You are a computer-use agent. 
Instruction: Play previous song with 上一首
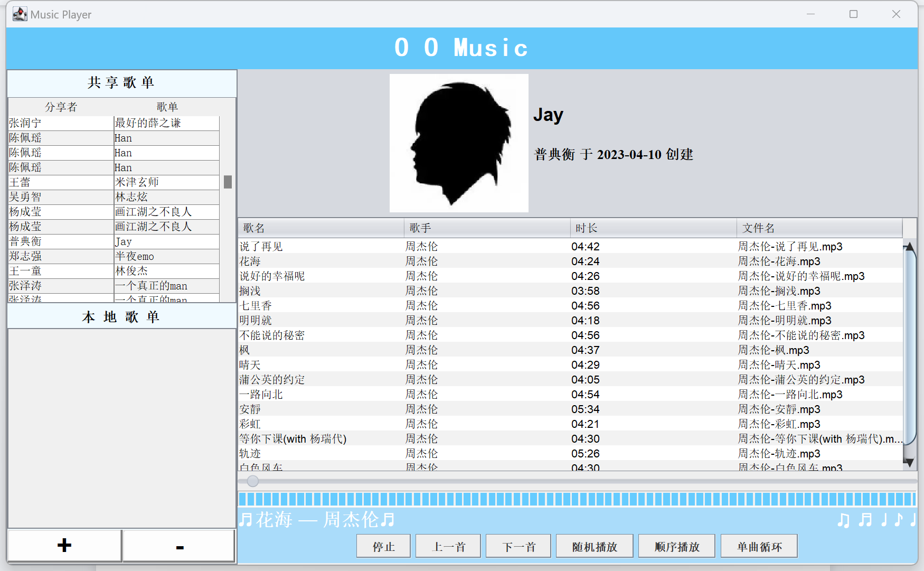click(448, 547)
